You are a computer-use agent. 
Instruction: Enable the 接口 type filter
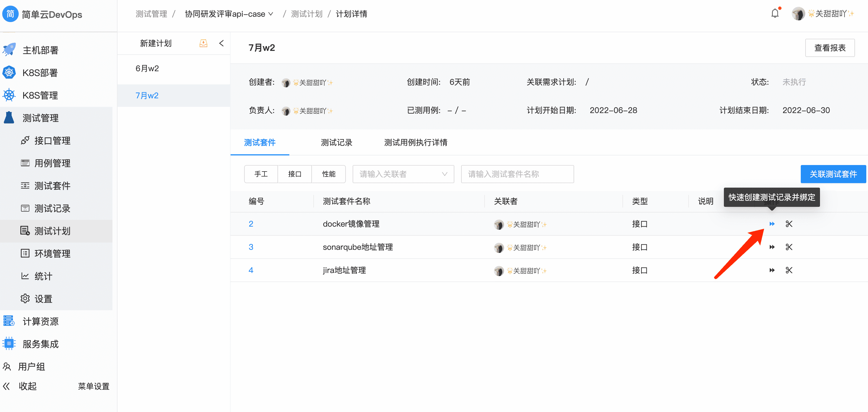tap(294, 174)
